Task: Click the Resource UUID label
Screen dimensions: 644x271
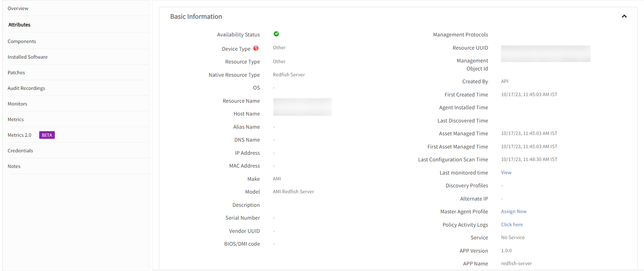Action: tap(470, 48)
